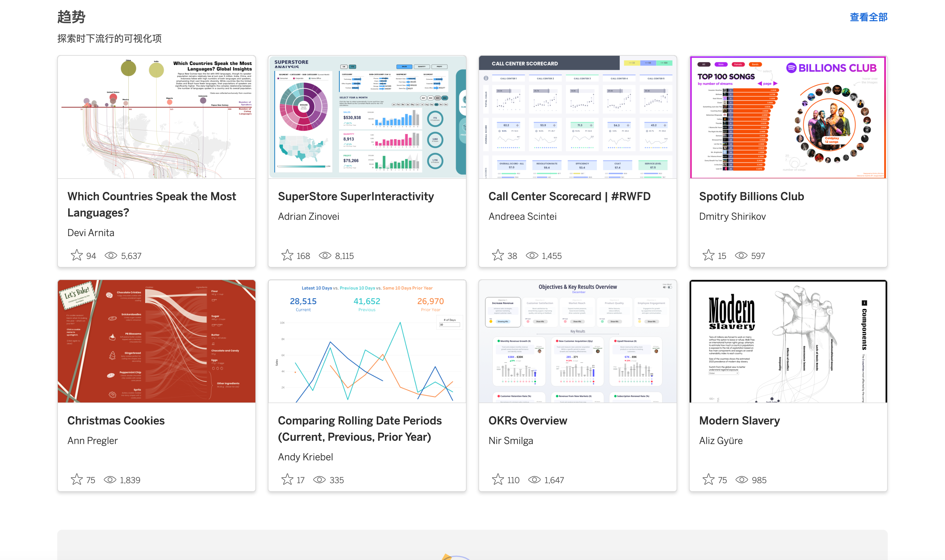
Task: Visit author Ann Pregler's profile
Action: [x=93, y=440]
